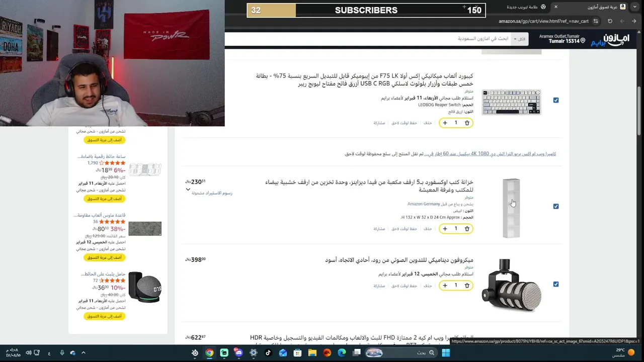Click 'حذف' link for keyboard item

click(428, 123)
